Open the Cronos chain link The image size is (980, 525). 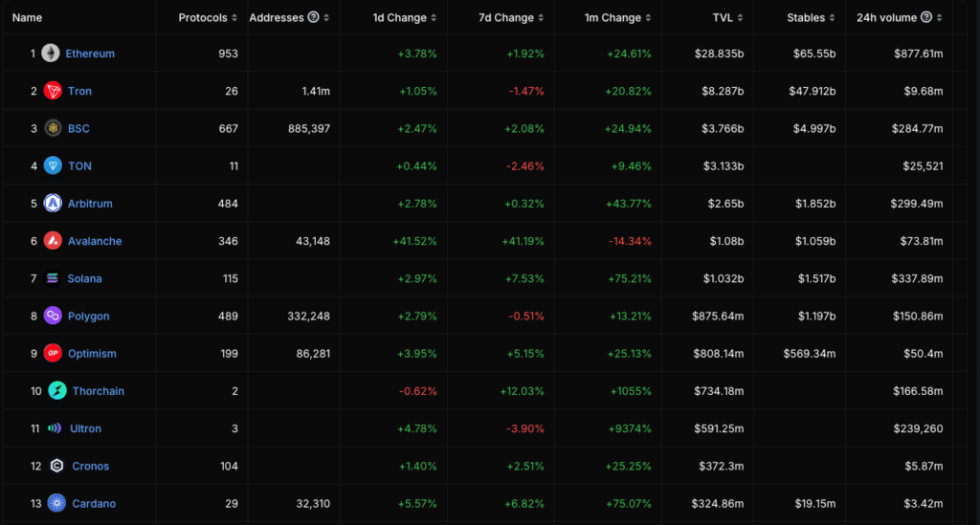pyautogui.click(x=90, y=467)
